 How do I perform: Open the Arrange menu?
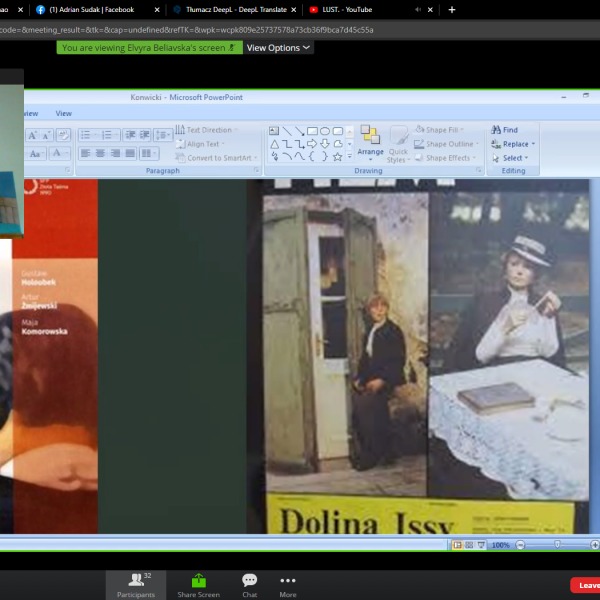click(x=370, y=144)
